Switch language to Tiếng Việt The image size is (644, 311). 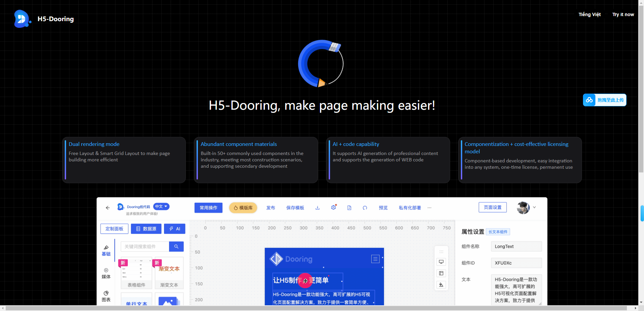[589, 14]
